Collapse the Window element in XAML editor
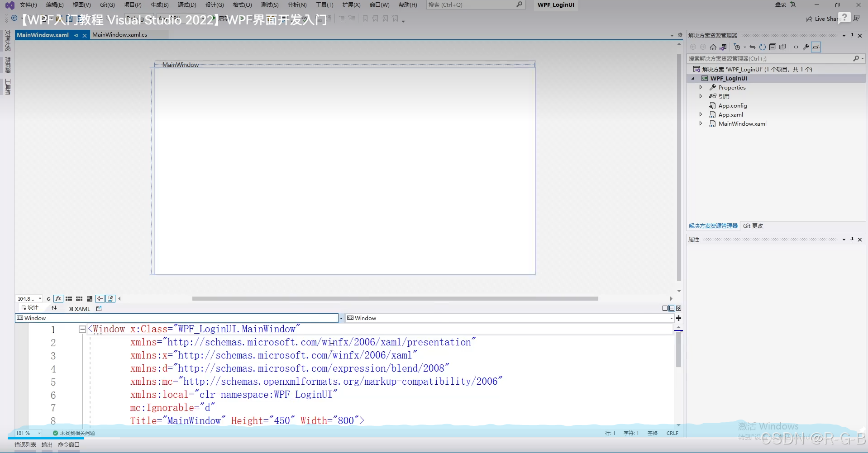 (82, 329)
